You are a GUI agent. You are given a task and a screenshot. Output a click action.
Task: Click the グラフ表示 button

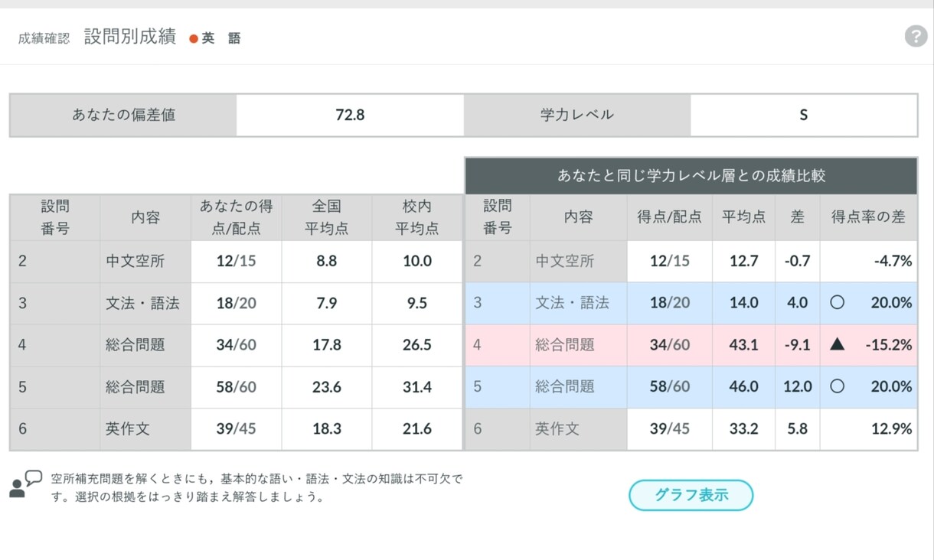coord(691,495)
